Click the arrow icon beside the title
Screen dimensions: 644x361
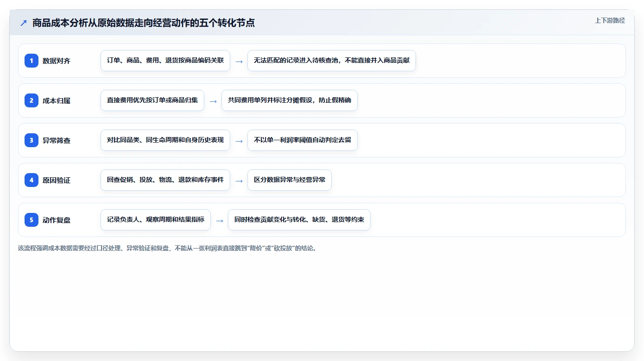tap(24, 23)
